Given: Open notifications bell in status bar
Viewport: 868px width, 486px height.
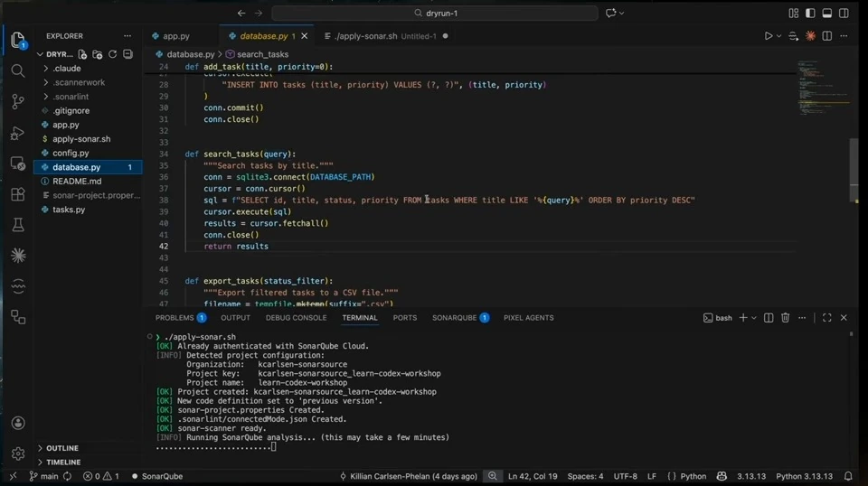Looking at the screenshot, I should (x=848, y=476).
